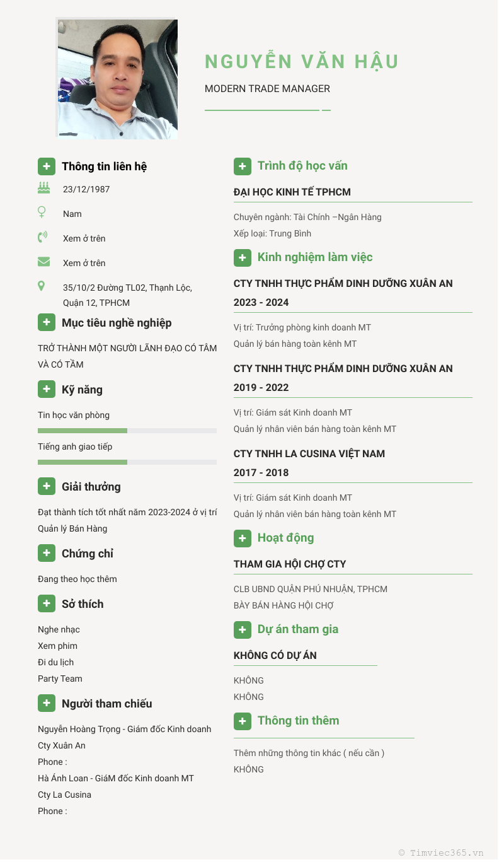This screenshot has width=504, height=862.
Task: Click plus icon beside Hoạt động
Action: 243,538
